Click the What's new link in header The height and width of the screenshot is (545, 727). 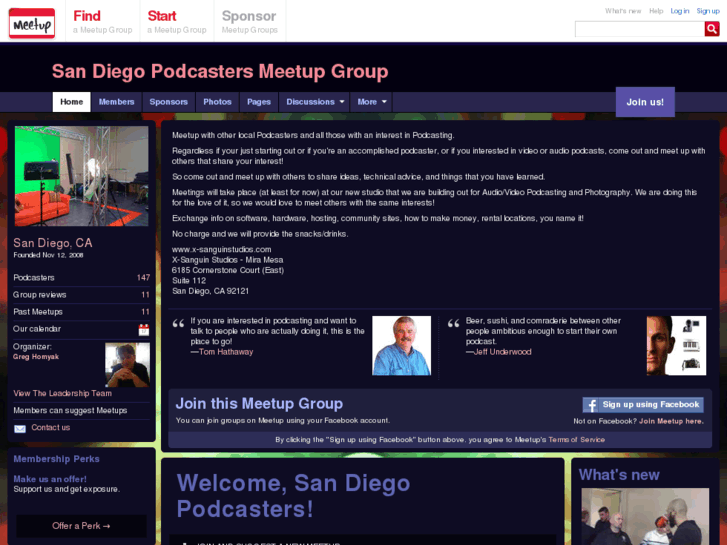coord(623,11)
